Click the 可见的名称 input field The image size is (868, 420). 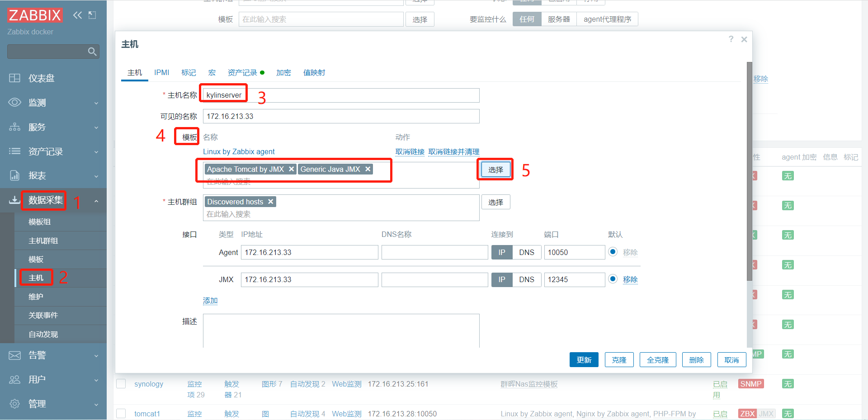click(341, 116)
